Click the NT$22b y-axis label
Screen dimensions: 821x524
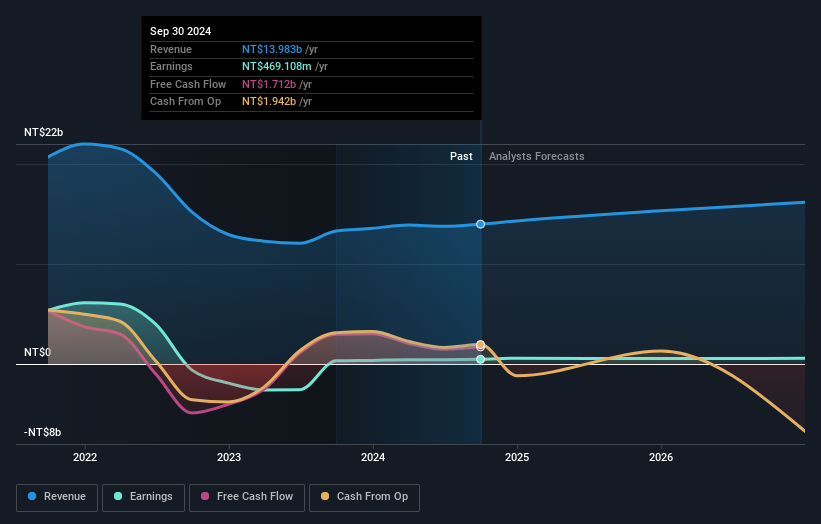[43, 132]
